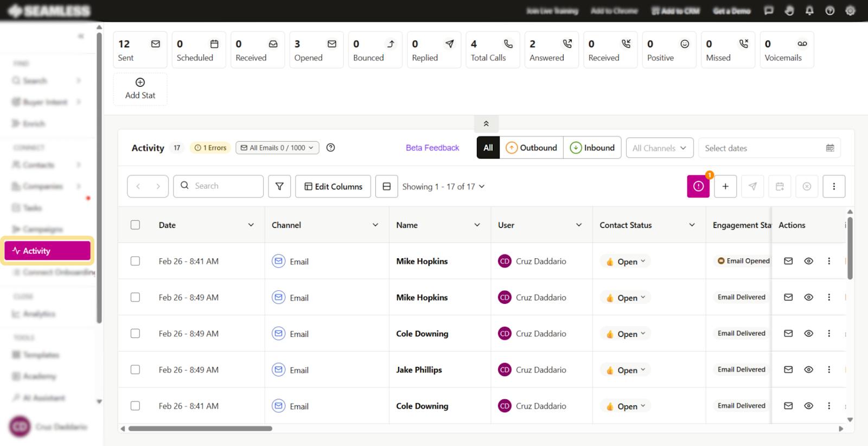Click the table horizontal scrollbar thumb
868x446 pixels.
point(200,429)
